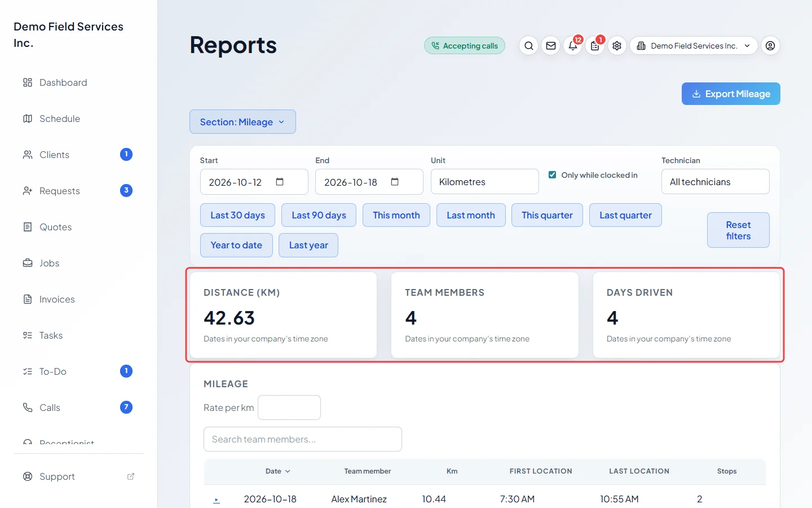Sort the table by Date column
The width and height of the screenshot is (812, 508).
pos(278,471)
